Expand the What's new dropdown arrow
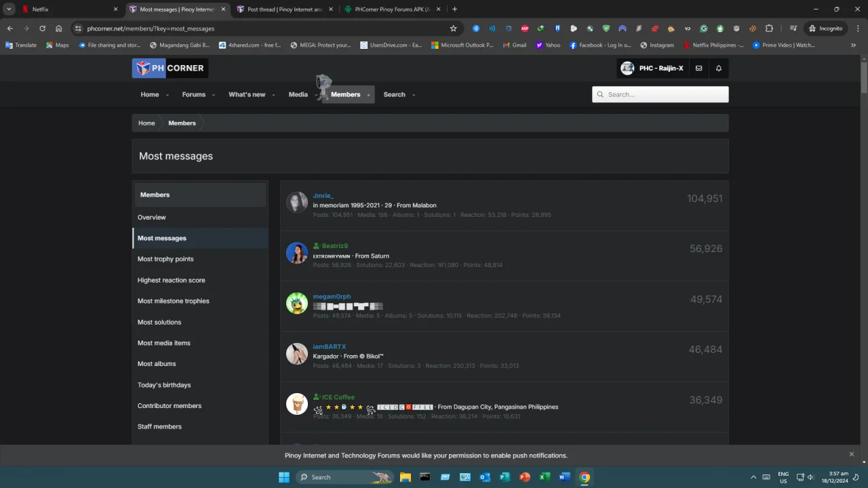The image size is (868, 488). pos(274,95)
